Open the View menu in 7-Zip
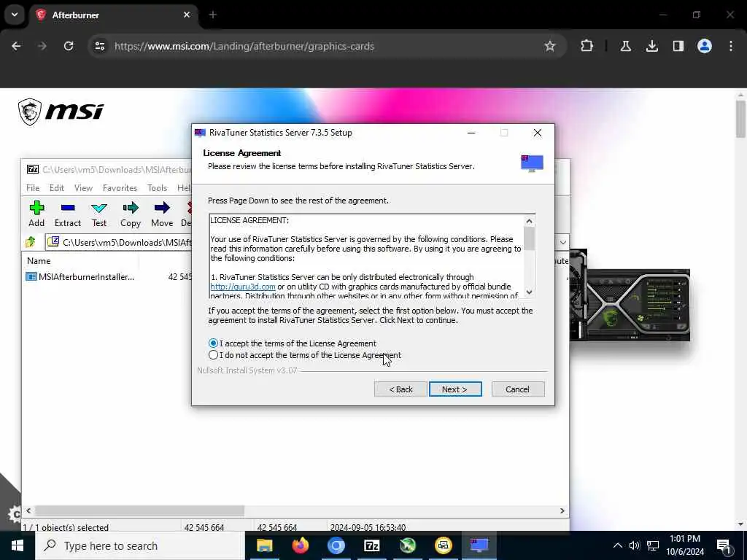747x560 pixels. [x=83, y=188]
